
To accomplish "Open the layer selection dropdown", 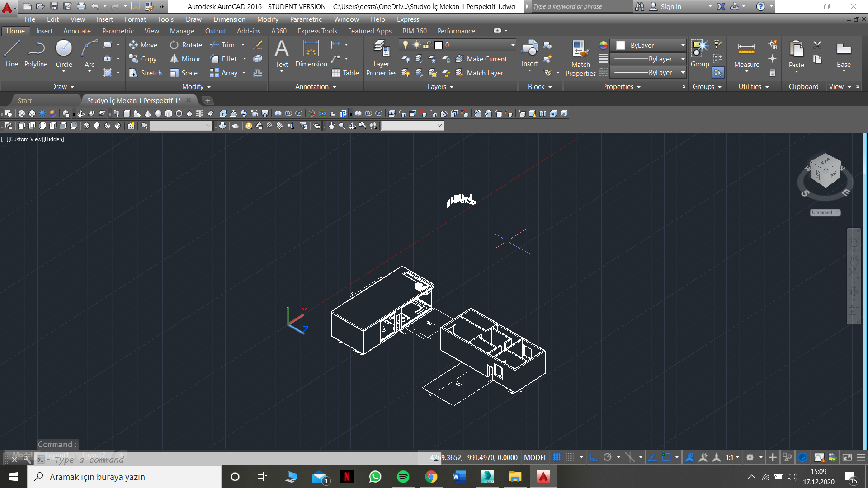I will point(513,45).
